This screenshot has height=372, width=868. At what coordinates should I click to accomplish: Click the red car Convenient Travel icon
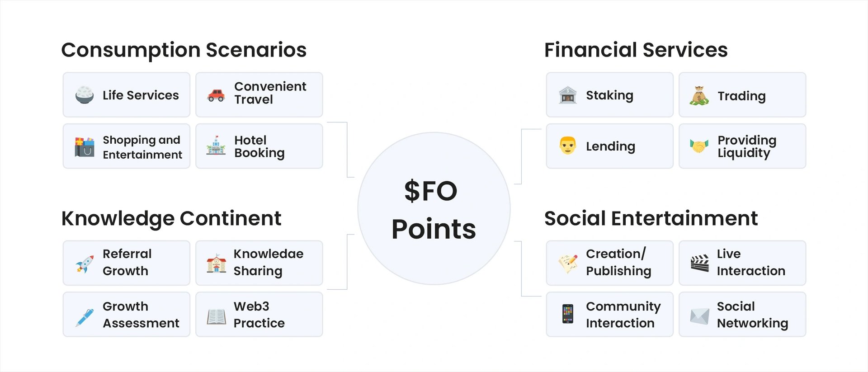216,95
